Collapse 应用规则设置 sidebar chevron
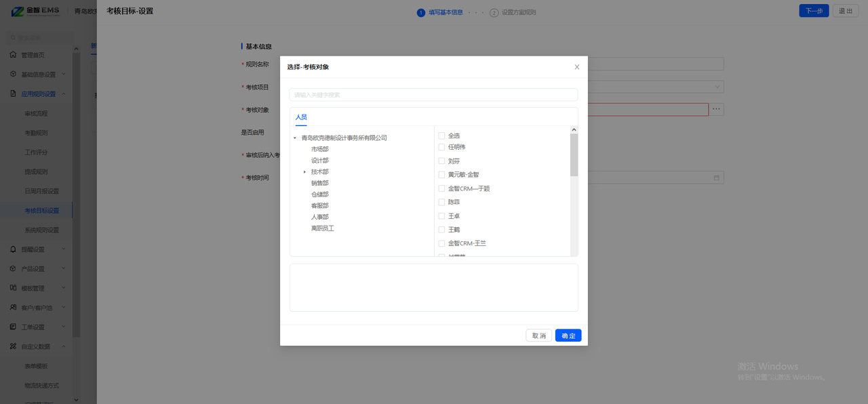The image size is (868, 404). pos(64,94)
